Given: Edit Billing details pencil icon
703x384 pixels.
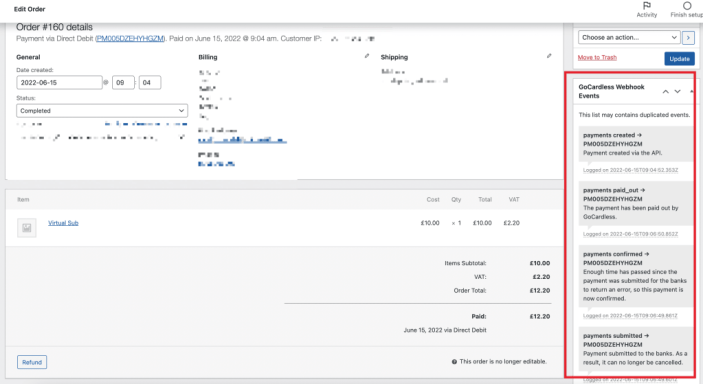Looking at the screenshot, I should click(x=367, y=56).
